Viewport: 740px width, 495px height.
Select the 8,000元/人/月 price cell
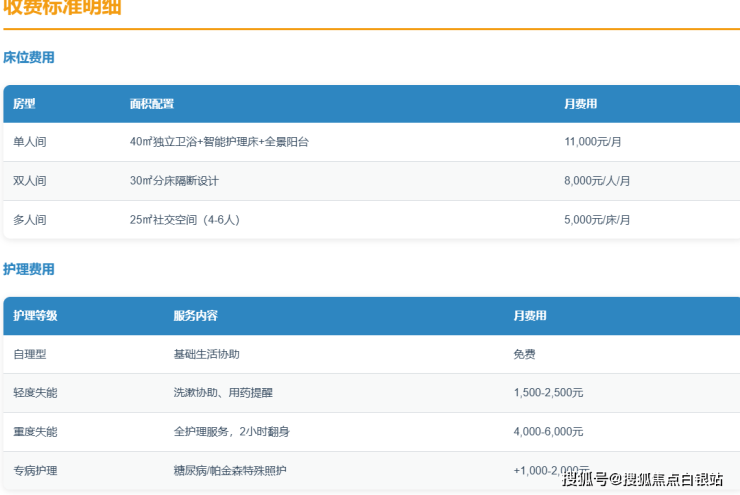click(x=597, y=181)
